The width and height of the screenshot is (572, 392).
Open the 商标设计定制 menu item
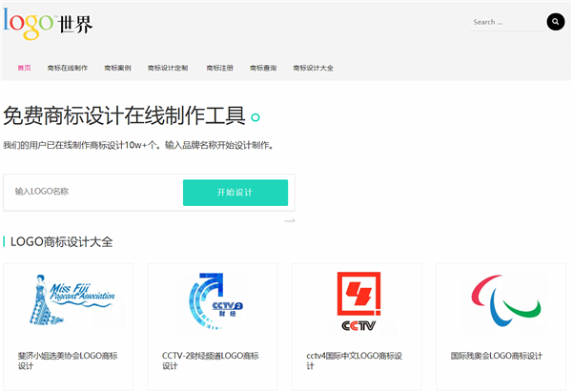point(168,68)
